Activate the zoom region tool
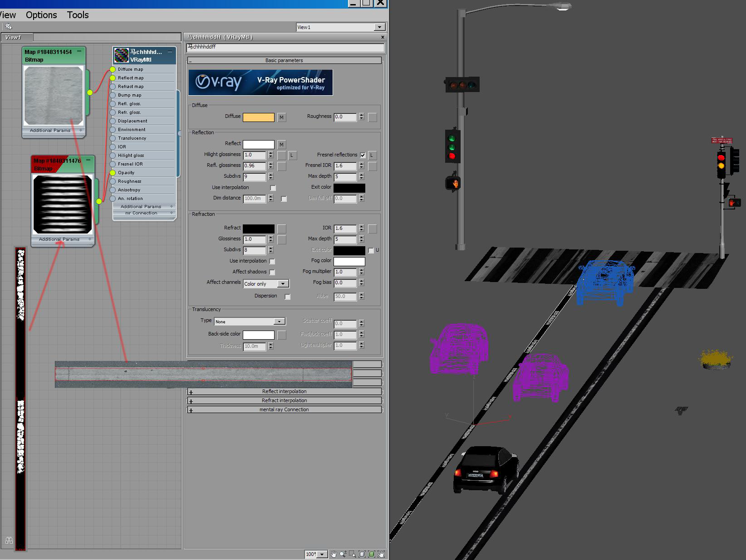The height and width of the screenshot is (560, 746). (353, 554)
